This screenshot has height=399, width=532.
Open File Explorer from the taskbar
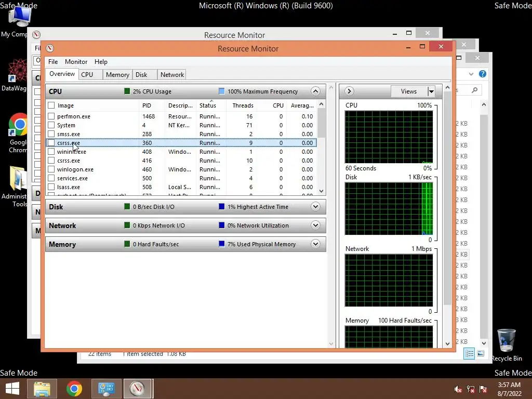42,389
